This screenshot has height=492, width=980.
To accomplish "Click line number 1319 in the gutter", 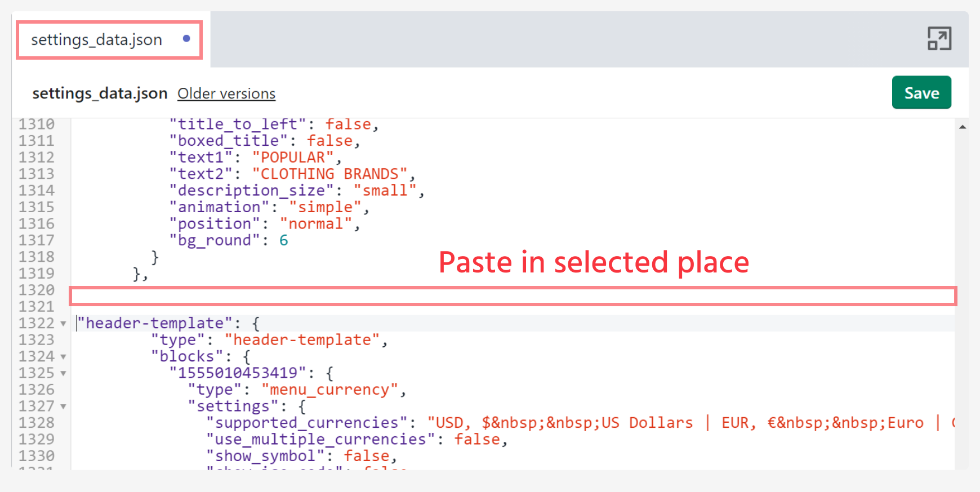I will click(37, 274).
